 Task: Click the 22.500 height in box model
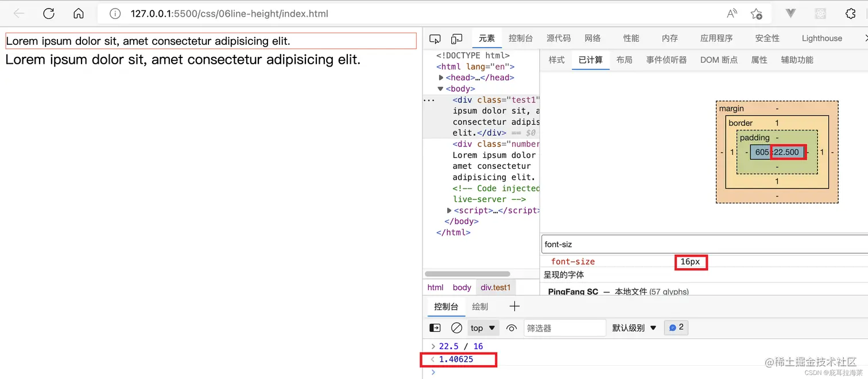786,152
